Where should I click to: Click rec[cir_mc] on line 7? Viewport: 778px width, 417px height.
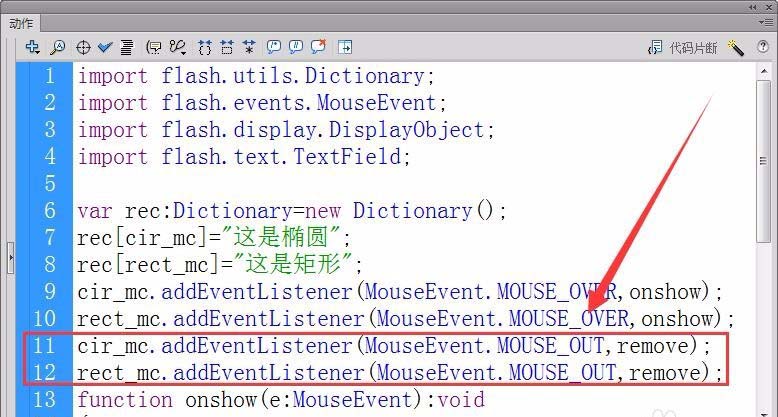click(142, 238)
